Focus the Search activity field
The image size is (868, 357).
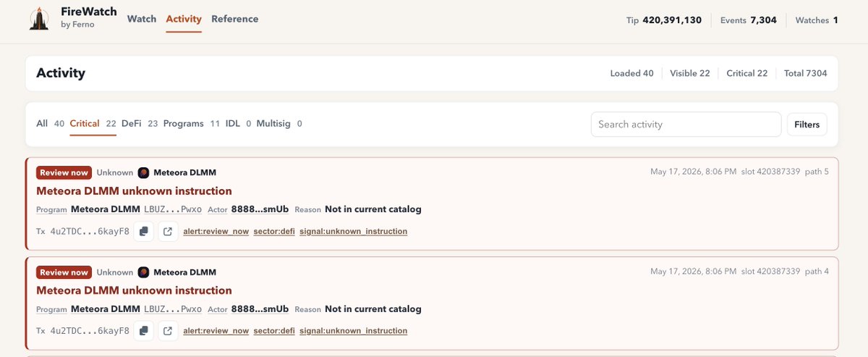[686, 125]
